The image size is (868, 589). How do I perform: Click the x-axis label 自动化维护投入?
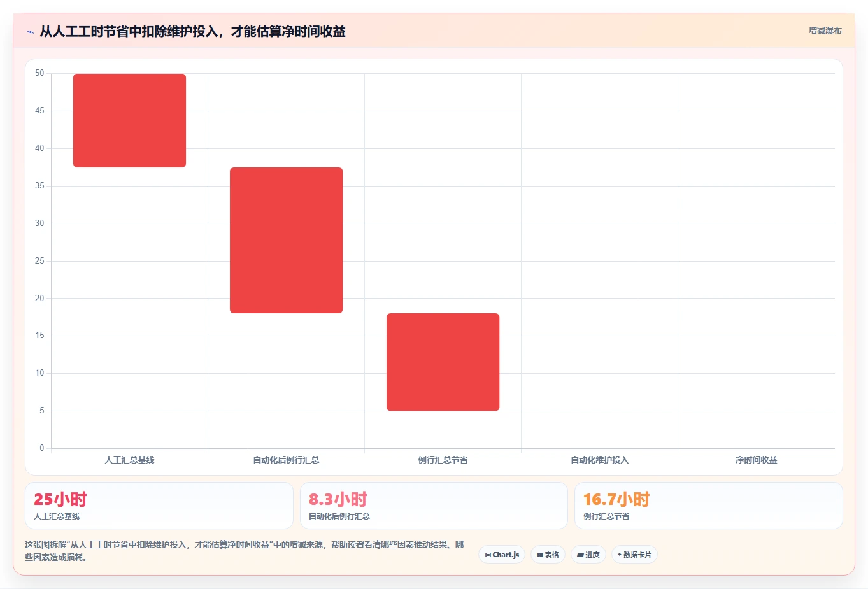tap(599, 460)
